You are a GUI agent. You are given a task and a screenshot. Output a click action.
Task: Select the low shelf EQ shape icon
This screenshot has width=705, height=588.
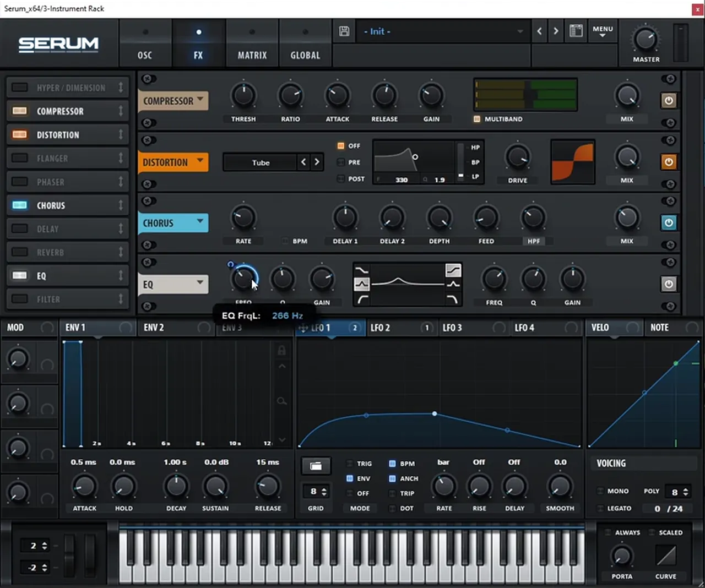click(362, 270)
